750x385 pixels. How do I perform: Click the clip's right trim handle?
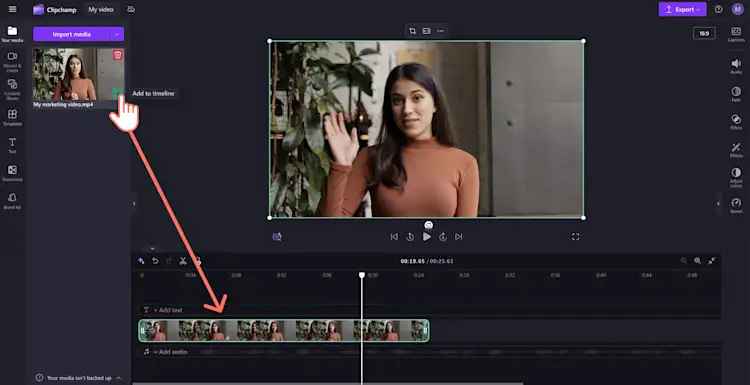[x=426, y=330]
